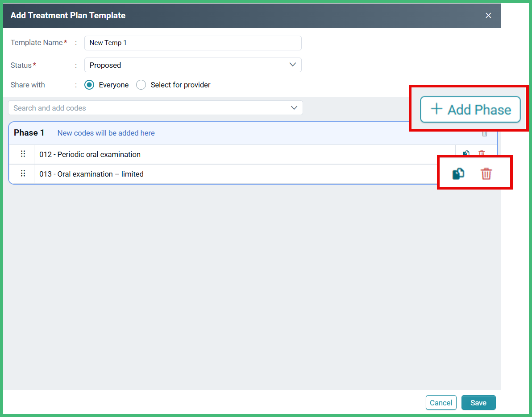
Task: Grab drag handle for 012 Periodic oral examination
Action: (23, 154)
